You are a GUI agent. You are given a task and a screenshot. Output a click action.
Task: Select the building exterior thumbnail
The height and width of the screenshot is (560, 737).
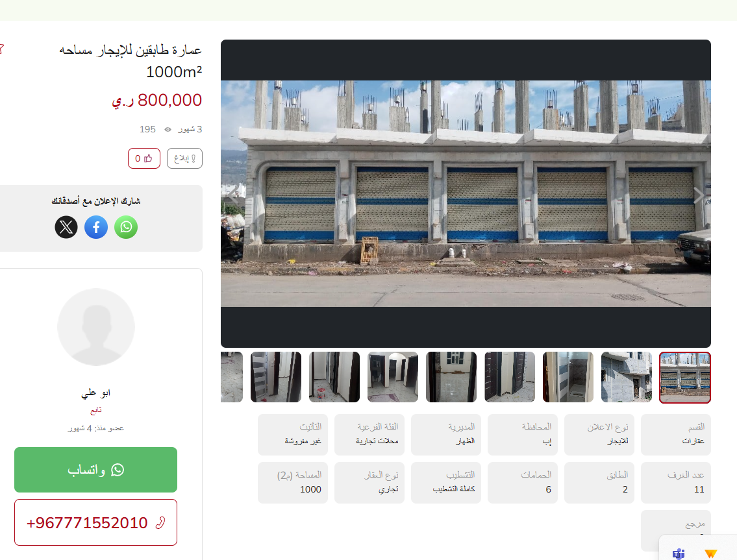coord(627,377)
